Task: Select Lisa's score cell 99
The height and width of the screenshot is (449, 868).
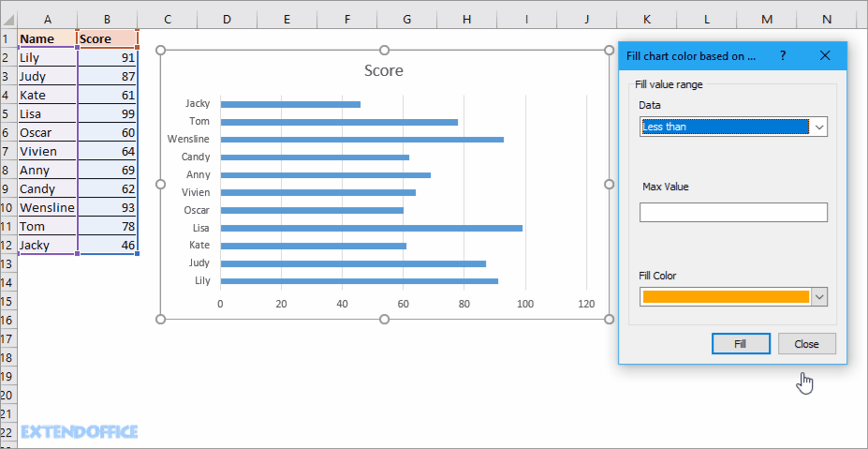Action: coord(108,113)
